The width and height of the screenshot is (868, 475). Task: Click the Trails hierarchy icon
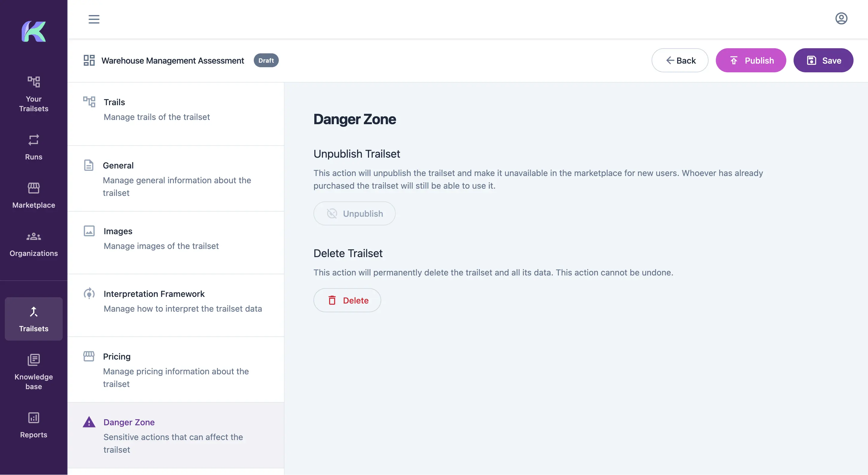point(89,102)
